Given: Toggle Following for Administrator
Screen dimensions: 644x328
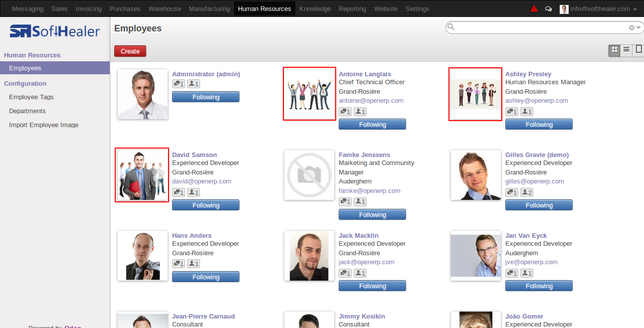Looking at the screenshot, I should (x=206, y=97).
